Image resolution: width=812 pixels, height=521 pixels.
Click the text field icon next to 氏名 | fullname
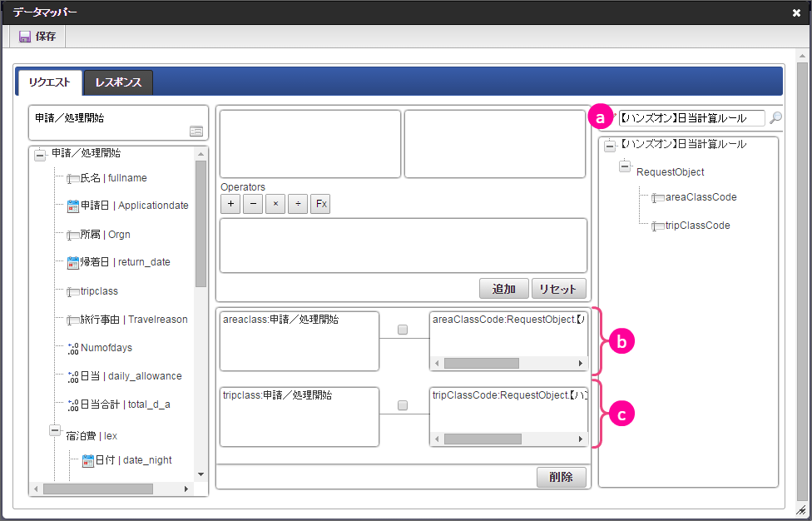(x=73, y=179)
